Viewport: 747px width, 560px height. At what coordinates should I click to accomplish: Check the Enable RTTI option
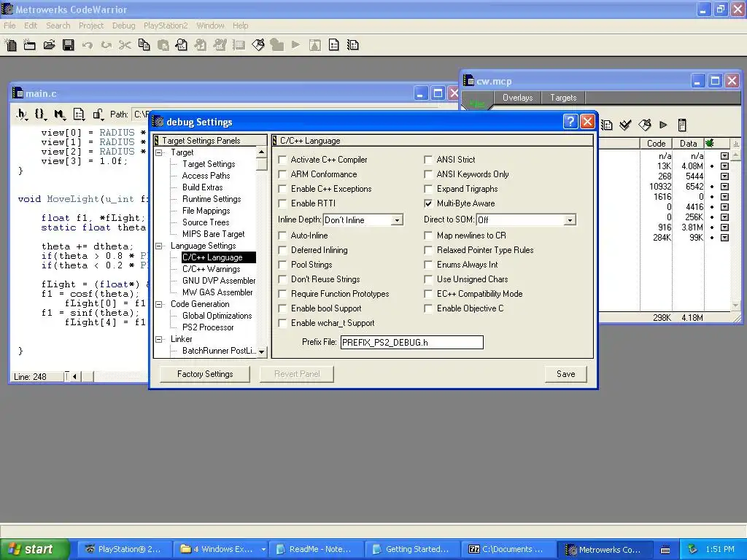pos(282,204)
